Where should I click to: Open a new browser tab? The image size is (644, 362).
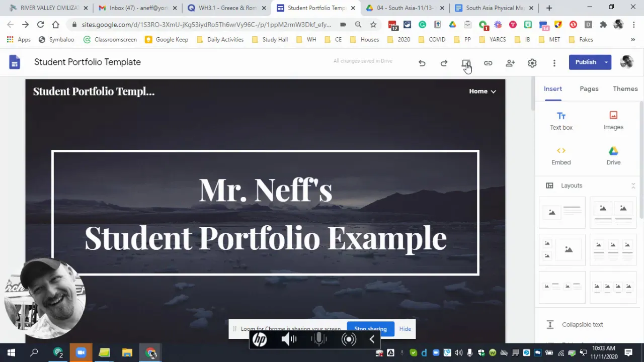549,8
